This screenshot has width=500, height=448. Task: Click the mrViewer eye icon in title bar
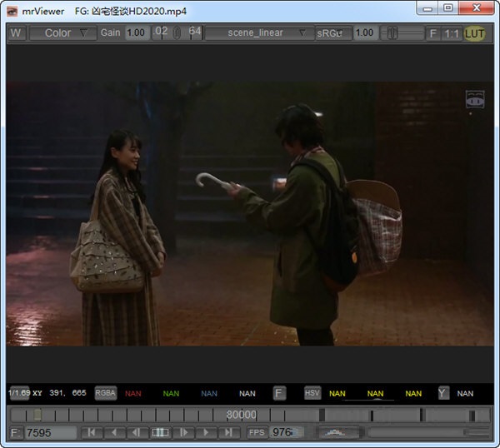(12, 12)
